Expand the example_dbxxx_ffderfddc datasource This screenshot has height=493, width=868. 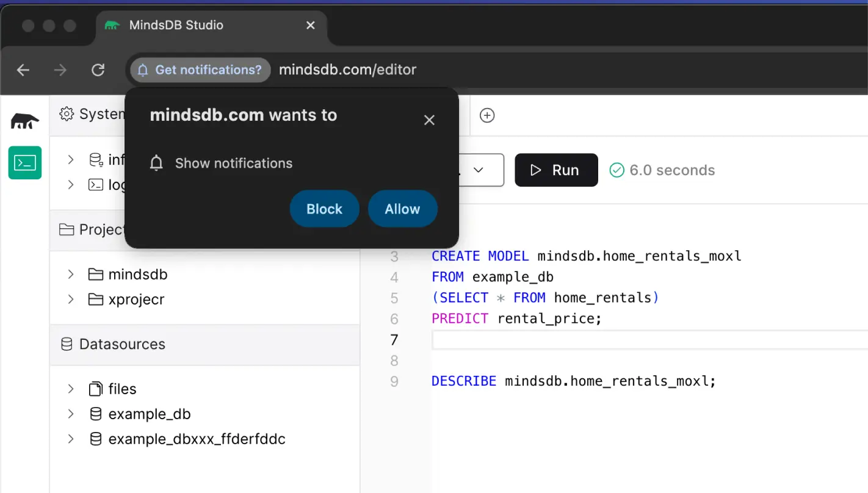point(71,439)
